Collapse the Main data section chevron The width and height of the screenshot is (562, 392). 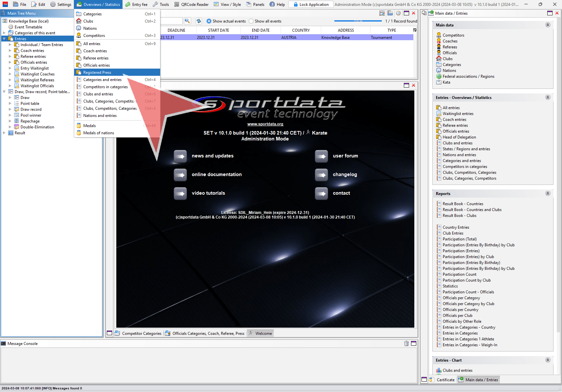tap(548, 25)
